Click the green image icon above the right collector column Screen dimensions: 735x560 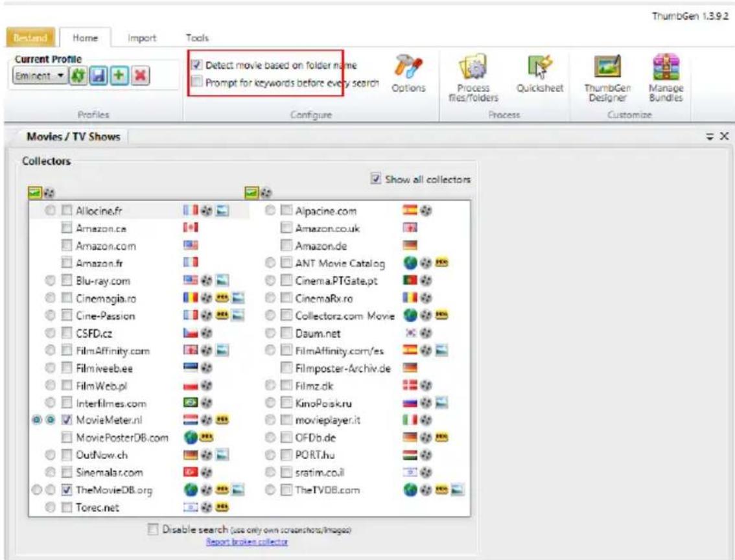[251, 192]
